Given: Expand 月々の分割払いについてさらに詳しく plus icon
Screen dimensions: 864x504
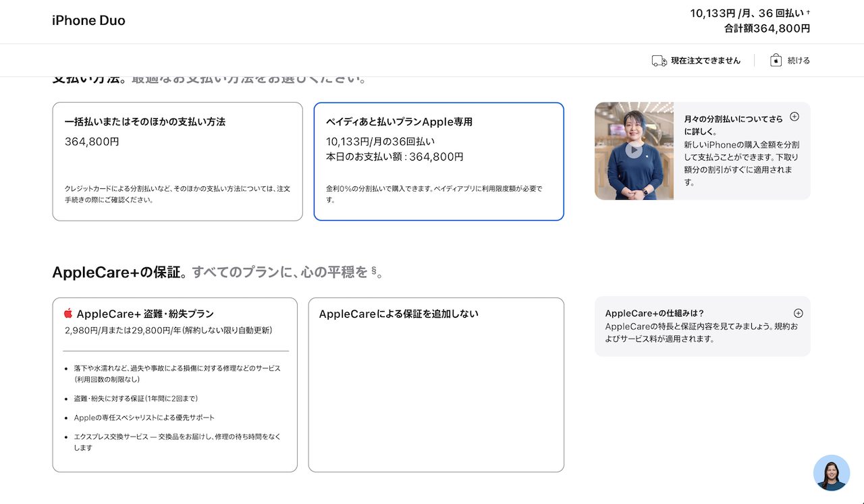Looking at the screenshot, I should (794, 116).
